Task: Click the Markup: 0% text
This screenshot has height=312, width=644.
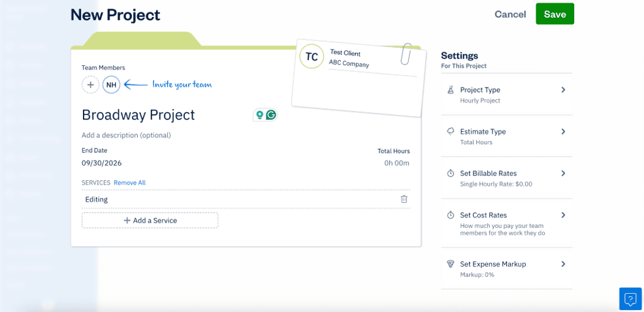Action: pos(477,275)
